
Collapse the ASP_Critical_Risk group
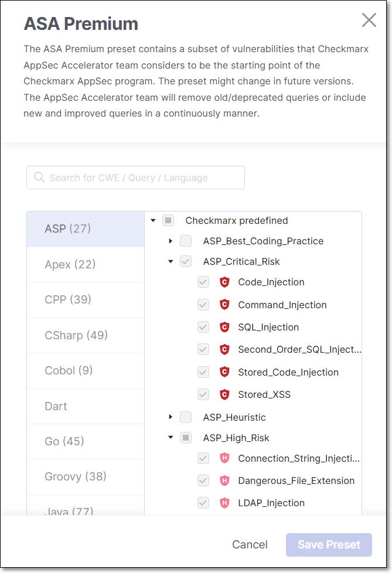pos(171,262)
